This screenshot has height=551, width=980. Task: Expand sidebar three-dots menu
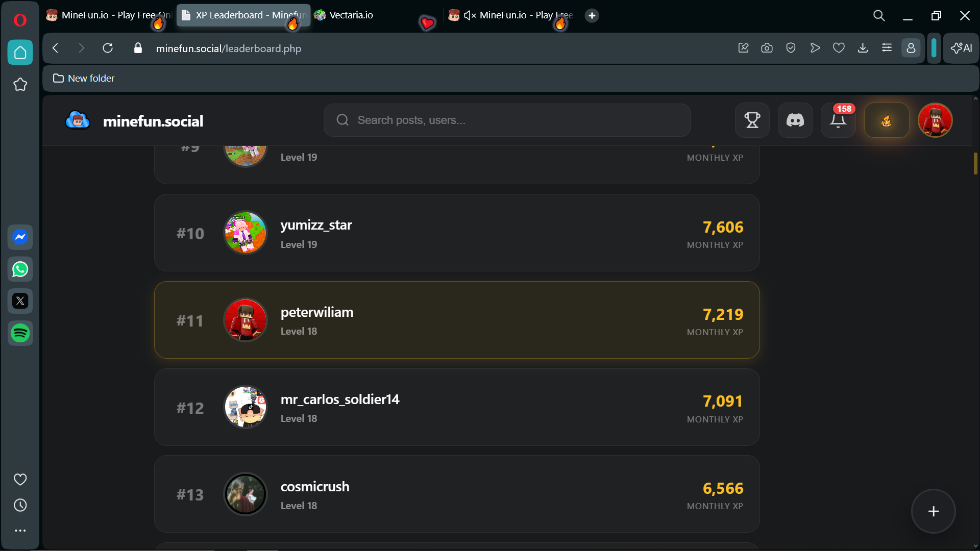point(20,531)
